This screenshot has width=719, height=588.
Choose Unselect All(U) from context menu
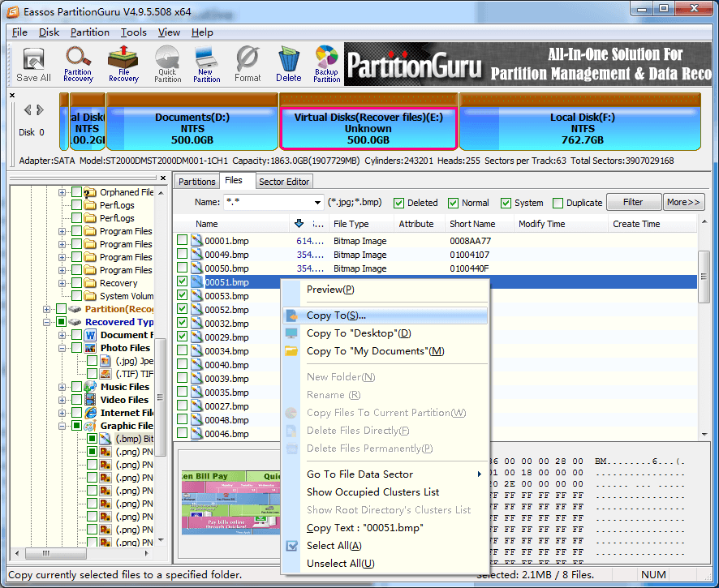(x=385, y=563)
